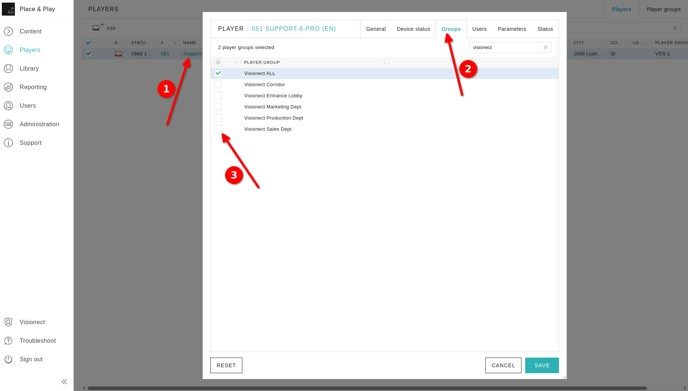Screen dimensions: 688x391
Task: Check the Visionect Entrance Lobby group
Action: click(x=218, y=96)
